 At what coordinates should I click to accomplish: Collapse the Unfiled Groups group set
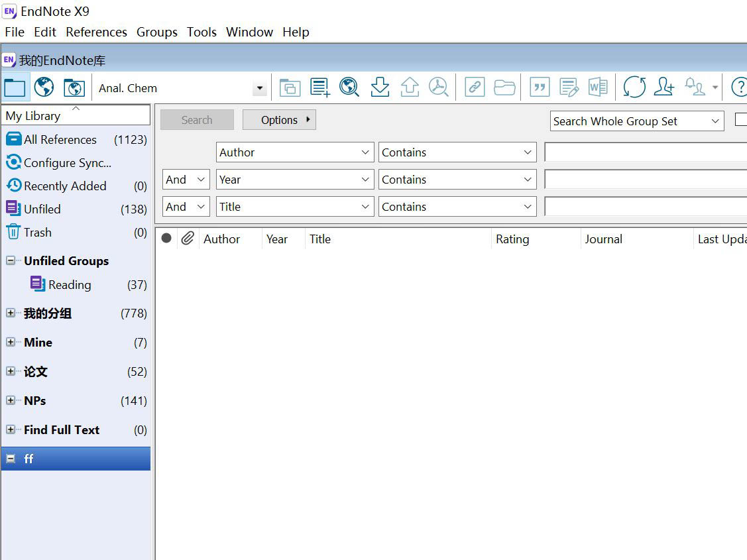click(x=11, y=260)
